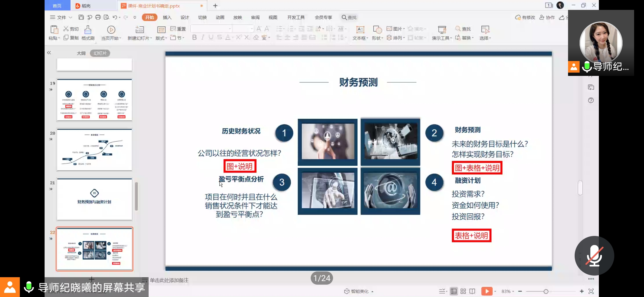Toggle the muted microphone button
Viewport: 644px width, 297px height.
click(594, 255)
